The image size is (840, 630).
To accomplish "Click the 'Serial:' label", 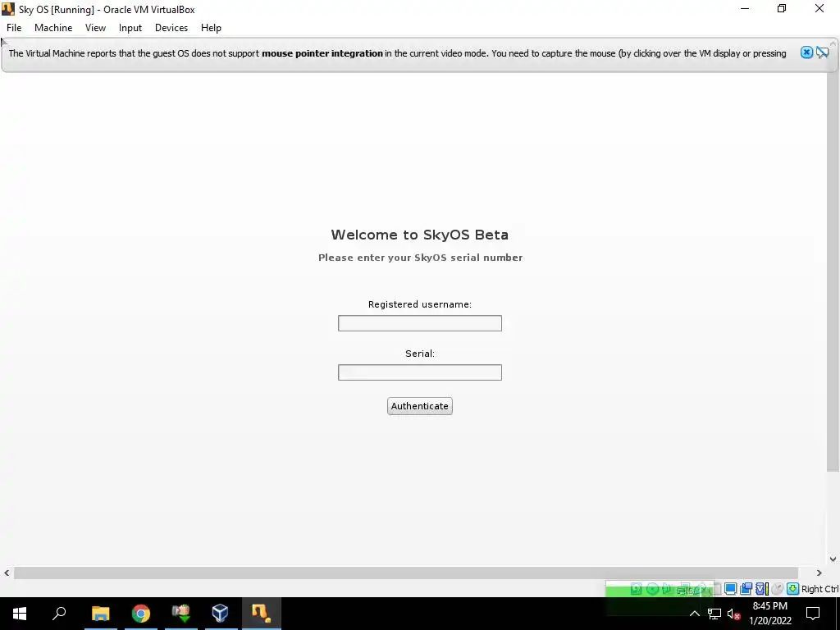I will click(419, 354).
